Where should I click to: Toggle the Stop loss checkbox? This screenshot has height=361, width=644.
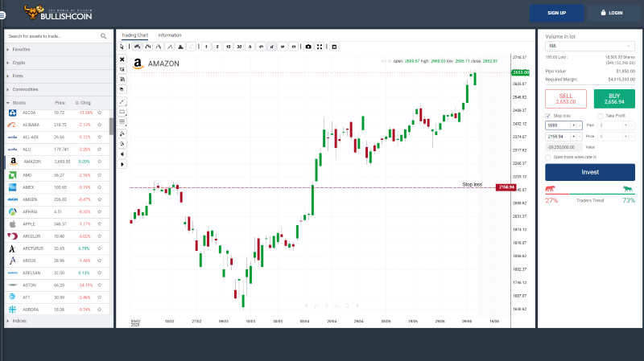coord(548,116)
